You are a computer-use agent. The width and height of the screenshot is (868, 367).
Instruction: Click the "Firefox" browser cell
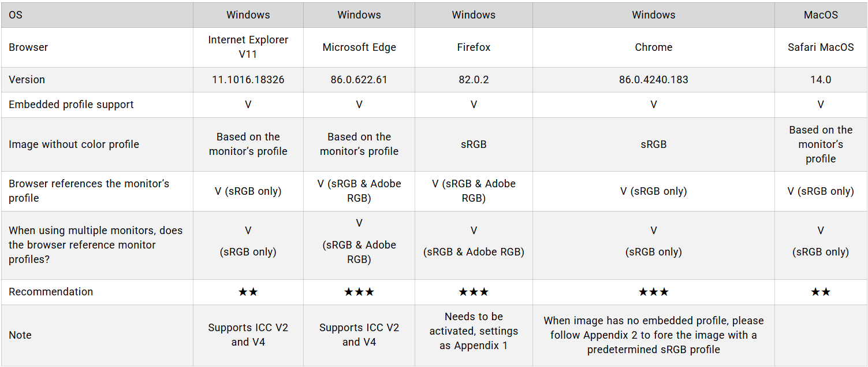coord(474,47)
